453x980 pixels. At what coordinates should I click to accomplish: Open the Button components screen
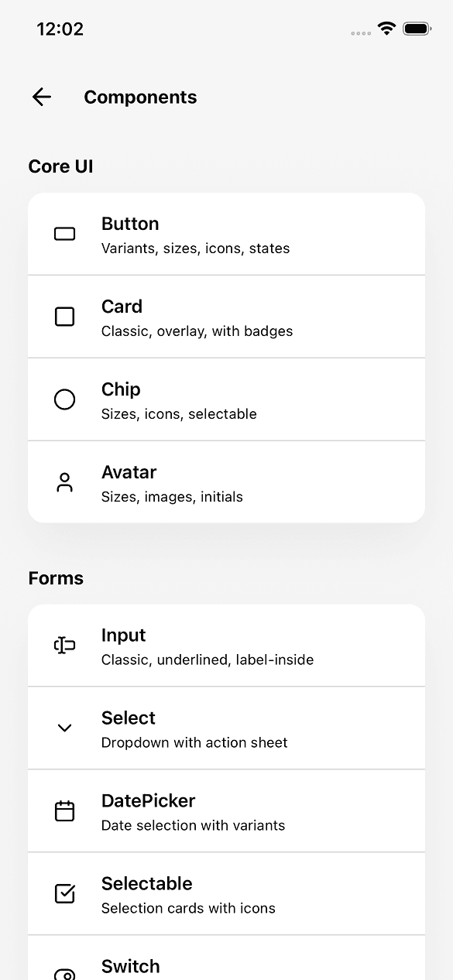[x=226, y=234]
